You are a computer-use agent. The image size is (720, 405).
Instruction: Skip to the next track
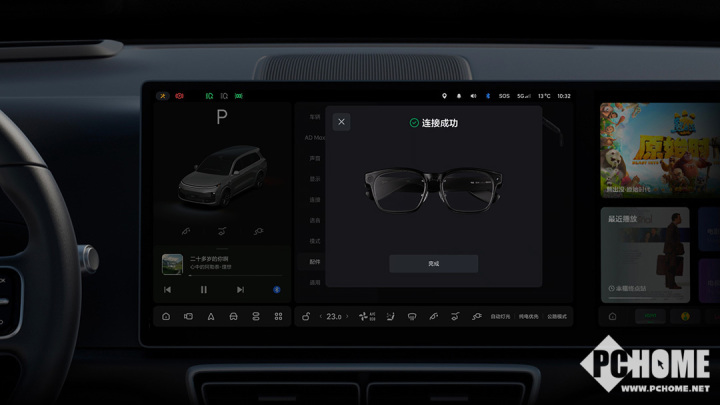pyautogui.click(x=240, y=290)
